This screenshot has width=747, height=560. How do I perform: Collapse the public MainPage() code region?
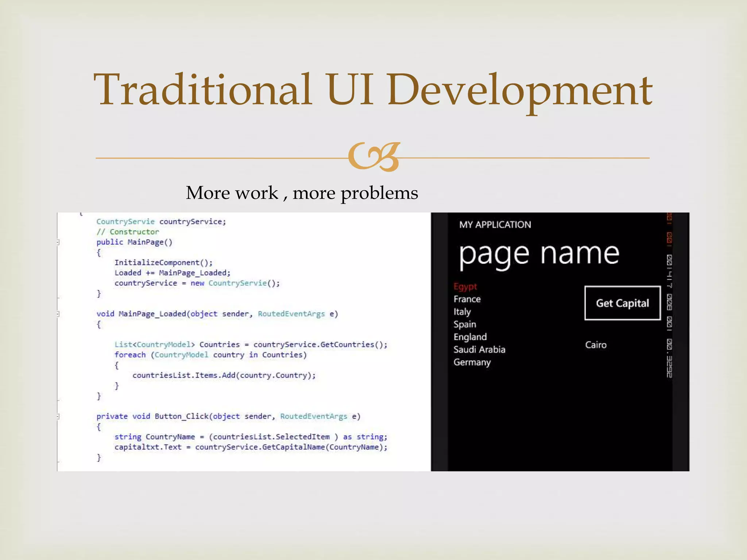[x=58, y=242]
